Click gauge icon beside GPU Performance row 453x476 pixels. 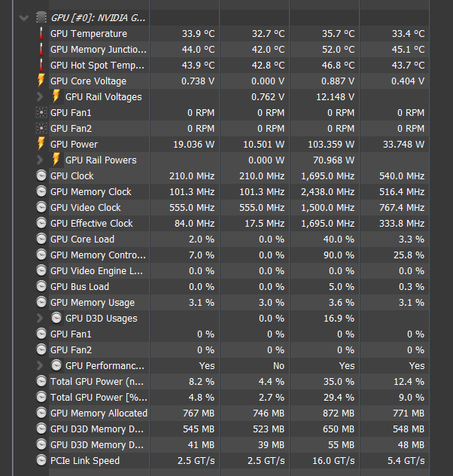56,365
